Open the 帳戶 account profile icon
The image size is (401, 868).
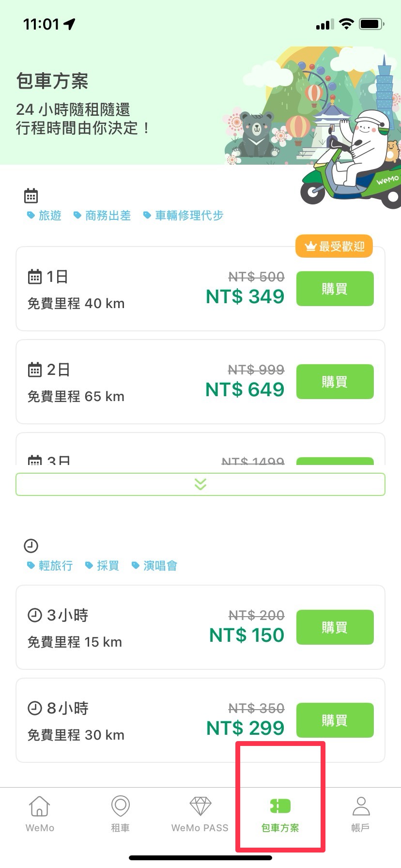(361, 806)
